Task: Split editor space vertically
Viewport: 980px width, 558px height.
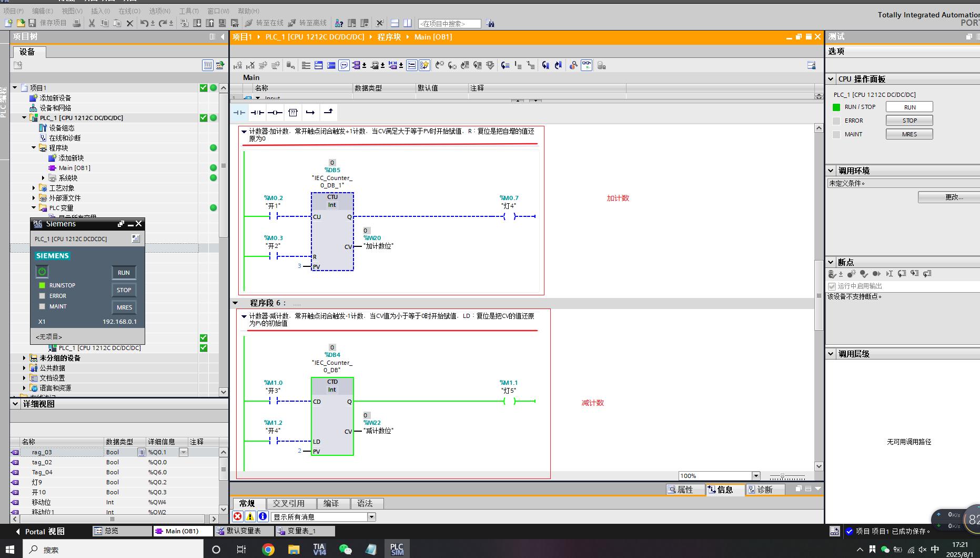Action: [408, 23]
